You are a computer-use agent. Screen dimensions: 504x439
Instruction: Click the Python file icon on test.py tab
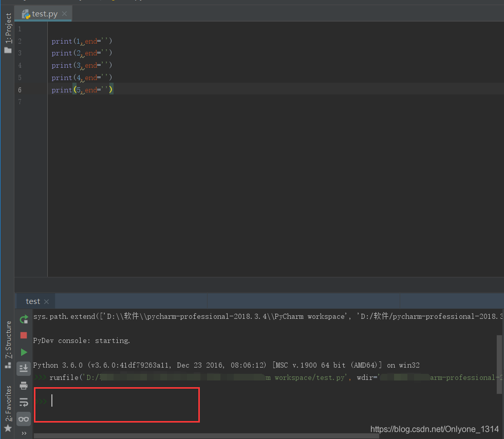click(26, 14)
